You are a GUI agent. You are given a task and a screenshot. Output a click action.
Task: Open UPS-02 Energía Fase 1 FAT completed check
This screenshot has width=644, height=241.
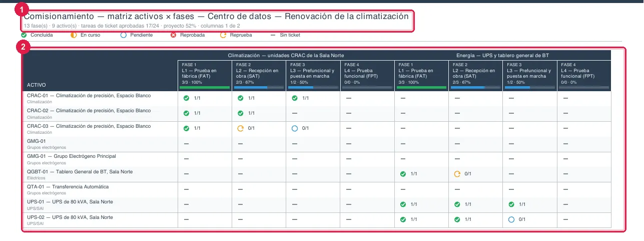[x=403, y=219]
